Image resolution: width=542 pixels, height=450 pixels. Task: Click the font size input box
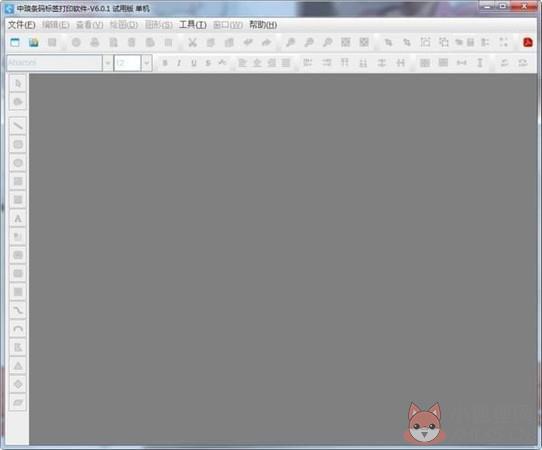[127, 63]
